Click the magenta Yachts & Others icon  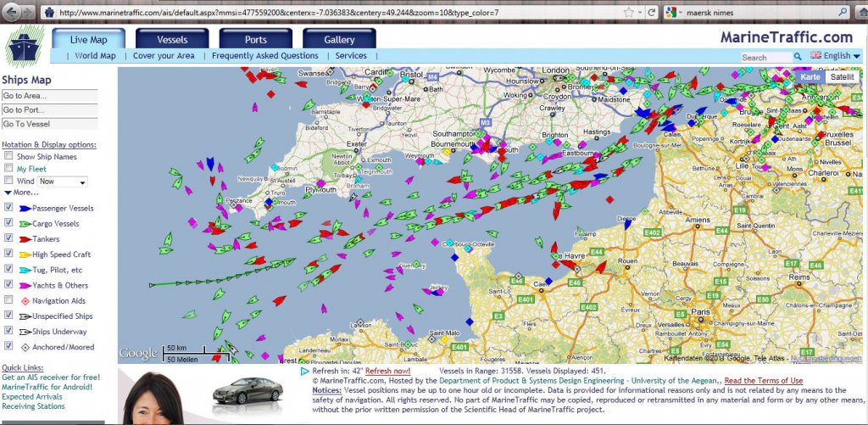[25, 285]
